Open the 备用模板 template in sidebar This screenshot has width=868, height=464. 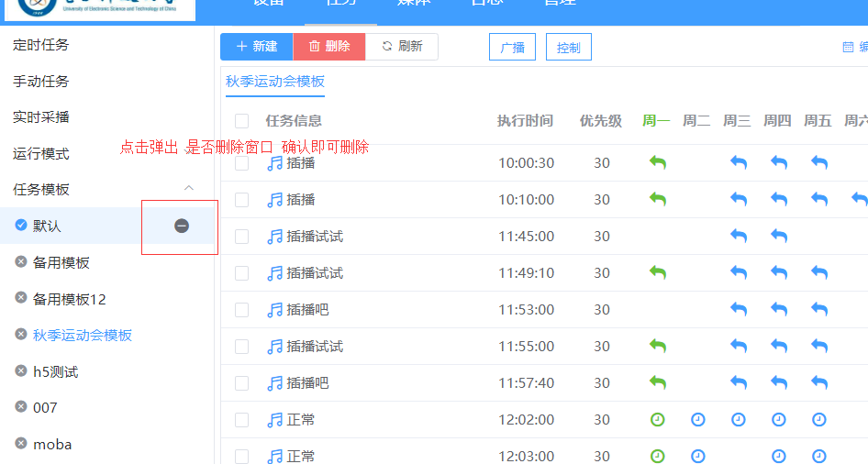pos(61,262)
